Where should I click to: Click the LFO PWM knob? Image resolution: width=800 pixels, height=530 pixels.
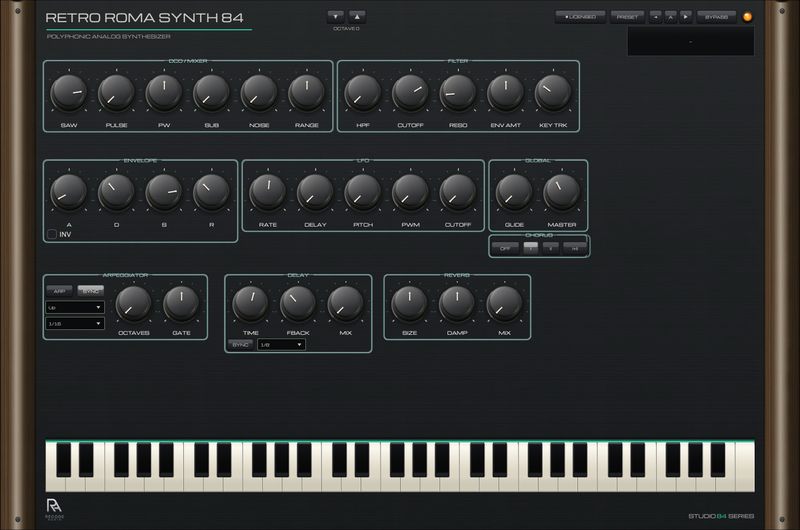410,192
